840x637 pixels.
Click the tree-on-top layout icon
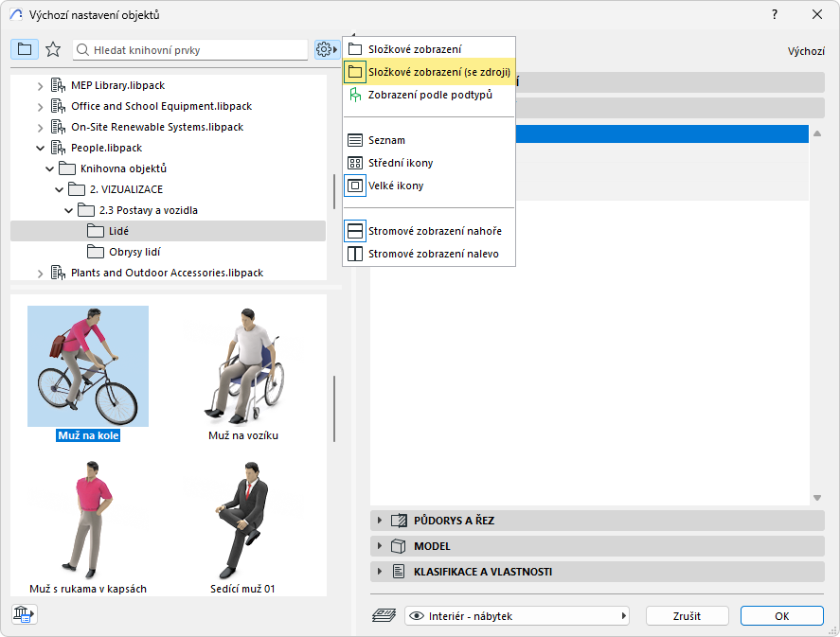tap(355, 231)
